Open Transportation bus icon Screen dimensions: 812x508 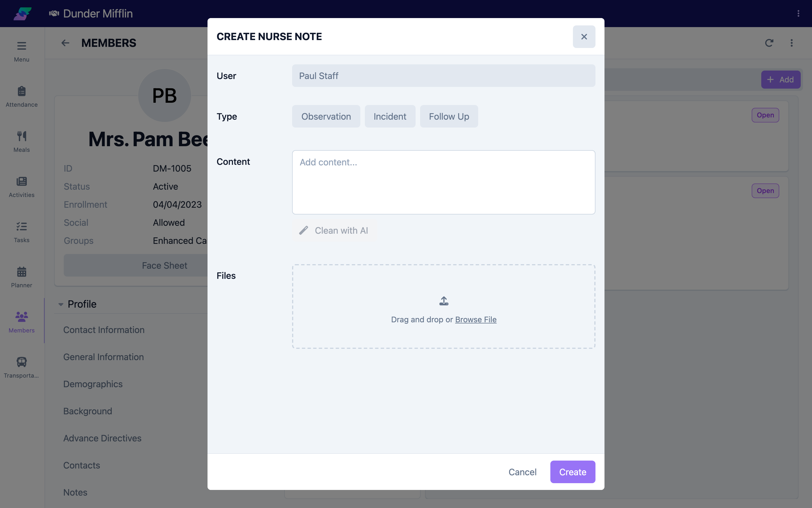21,362
